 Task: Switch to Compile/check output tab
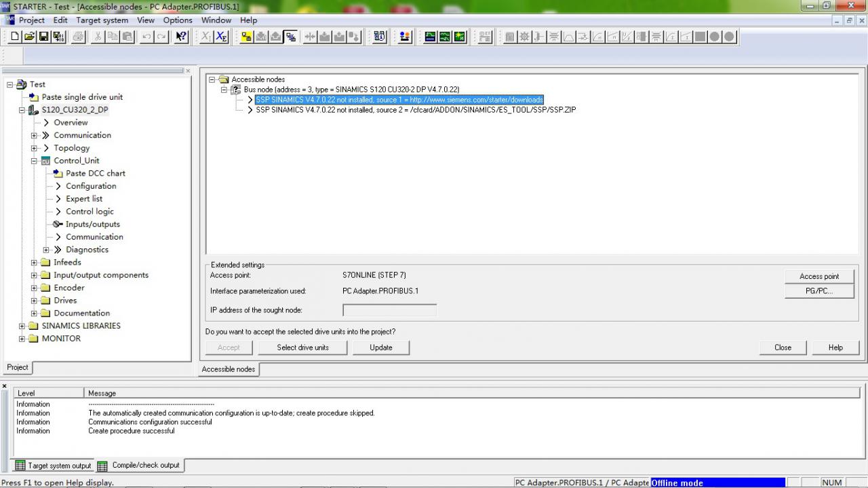140,466
